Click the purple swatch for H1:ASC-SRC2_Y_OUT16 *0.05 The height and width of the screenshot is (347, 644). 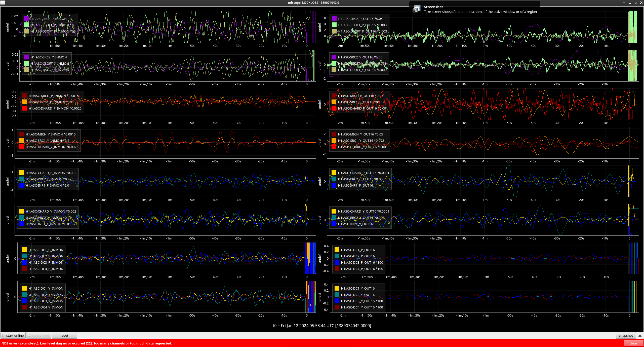[334, 57]
